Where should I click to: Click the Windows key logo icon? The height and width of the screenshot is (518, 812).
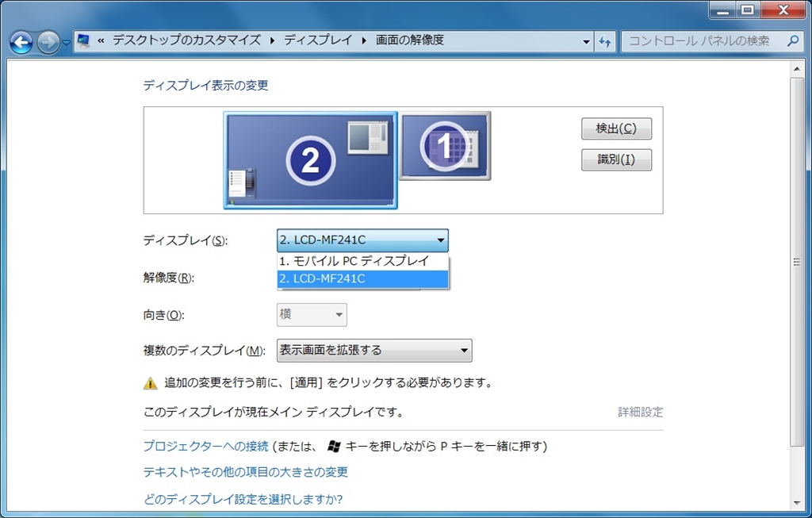pos(335,446)
